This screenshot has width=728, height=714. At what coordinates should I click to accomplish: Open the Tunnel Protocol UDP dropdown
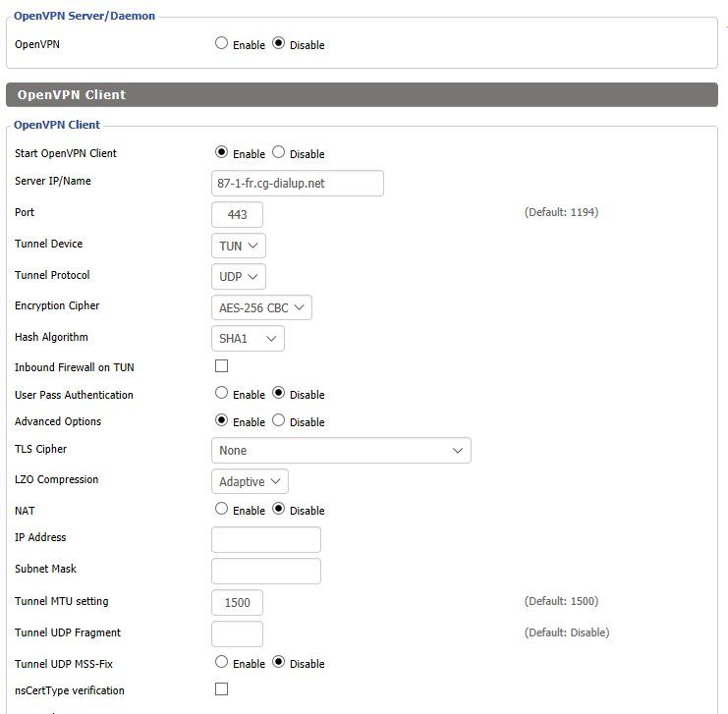(238, 276)
